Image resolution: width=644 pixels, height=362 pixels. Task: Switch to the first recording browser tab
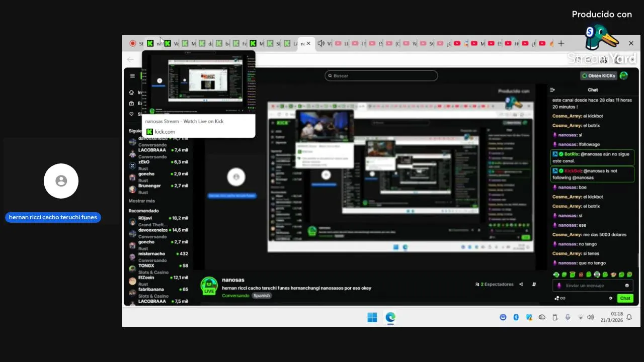tap(135, 44)
